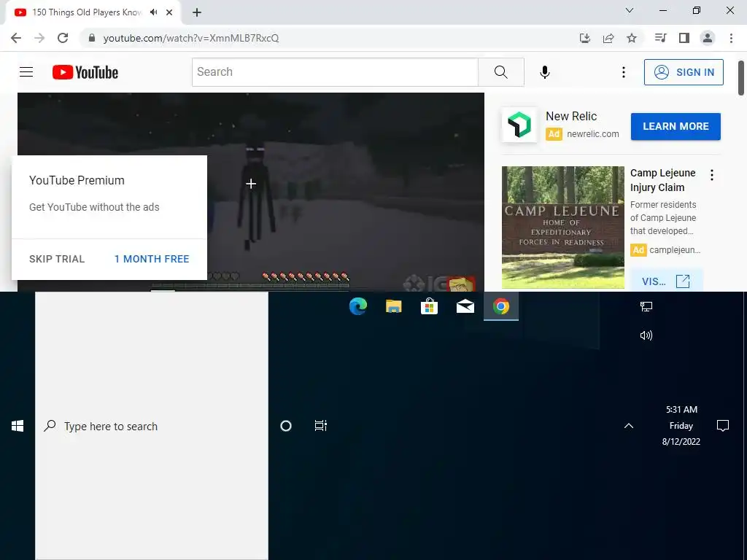
Task: Click LEARN MORE on New Relic ad
Action: pos(676,126)
